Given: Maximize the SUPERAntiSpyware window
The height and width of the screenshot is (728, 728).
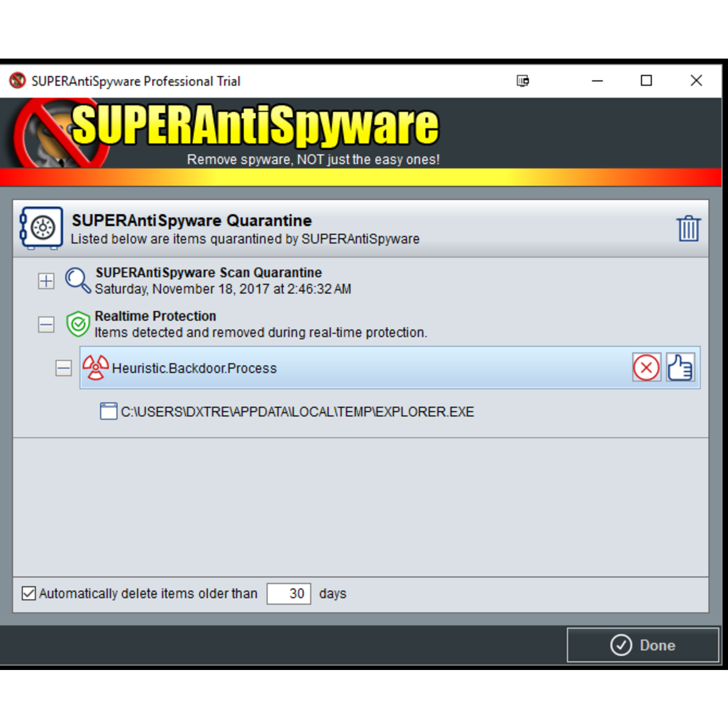Looking at the screenshot, I should [647, 81].
